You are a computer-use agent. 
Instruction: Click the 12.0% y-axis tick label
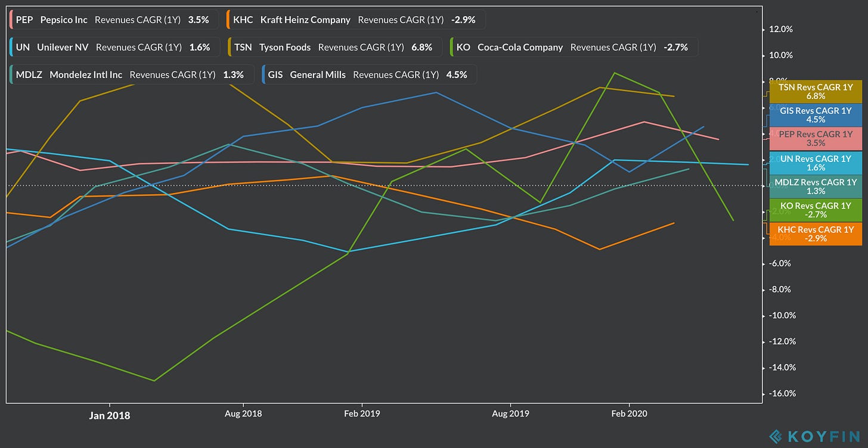(x=781, y=29)
